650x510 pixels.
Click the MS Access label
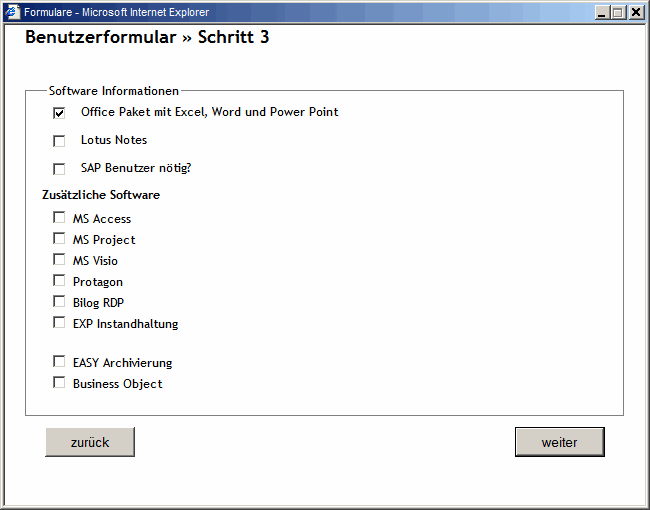[x=102, y=219]
